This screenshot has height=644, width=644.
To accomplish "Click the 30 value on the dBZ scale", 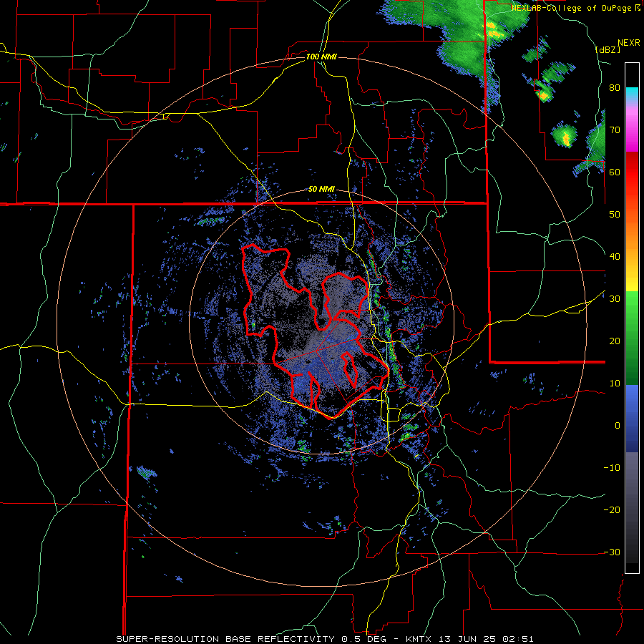I will point(615,299).
